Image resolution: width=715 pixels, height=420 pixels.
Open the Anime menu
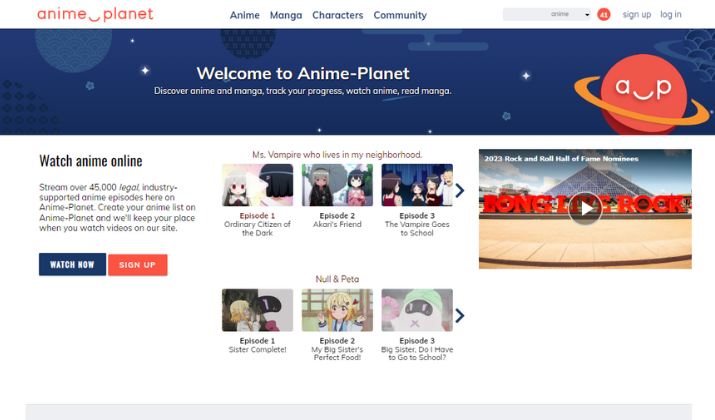[244, 15]
